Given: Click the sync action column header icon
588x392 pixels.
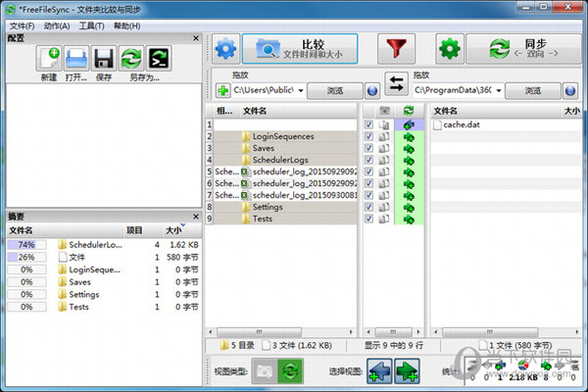Looking at the screenshot, I should (409, 111).
